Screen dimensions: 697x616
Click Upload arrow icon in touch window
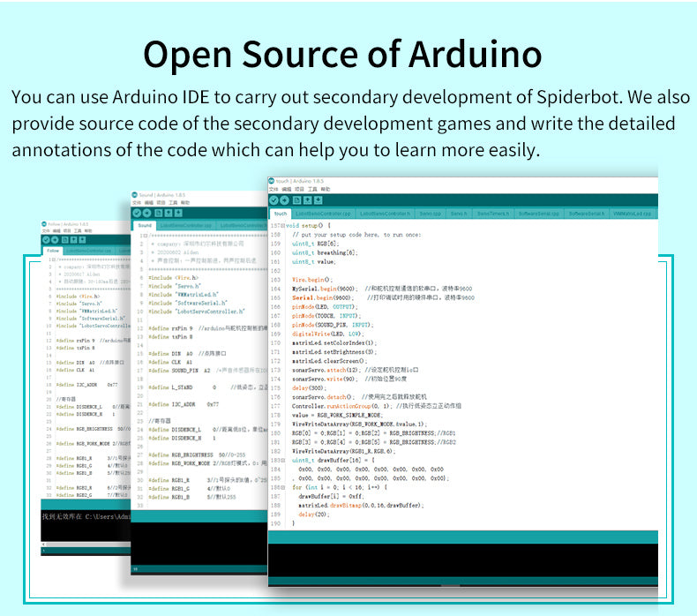tap(285, 201)
